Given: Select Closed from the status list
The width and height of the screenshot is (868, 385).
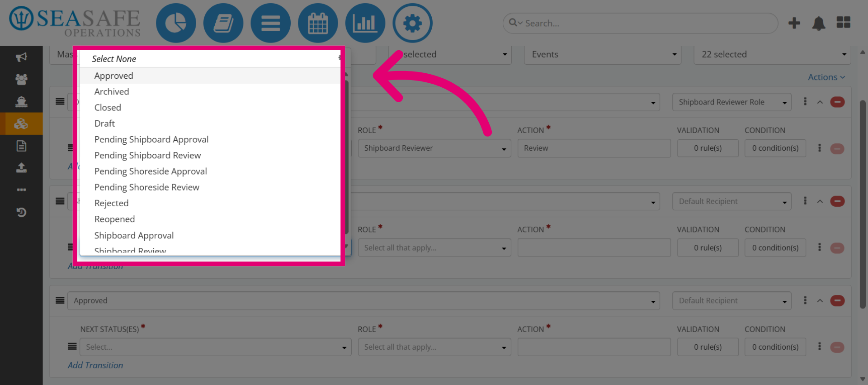Looking at the screenshot, I should click(x=210, y=108).
